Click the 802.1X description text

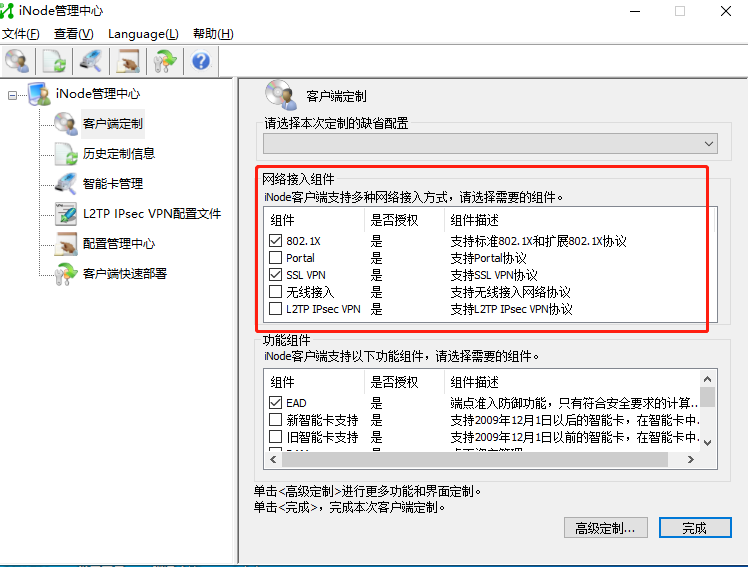(x=538, y=241)
